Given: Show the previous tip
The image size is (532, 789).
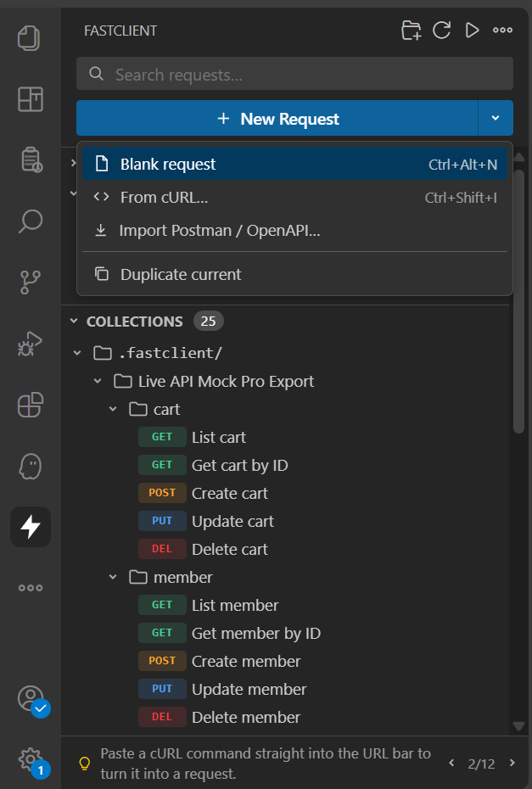Looking at the screenshot, I should [x=451, y=763].
